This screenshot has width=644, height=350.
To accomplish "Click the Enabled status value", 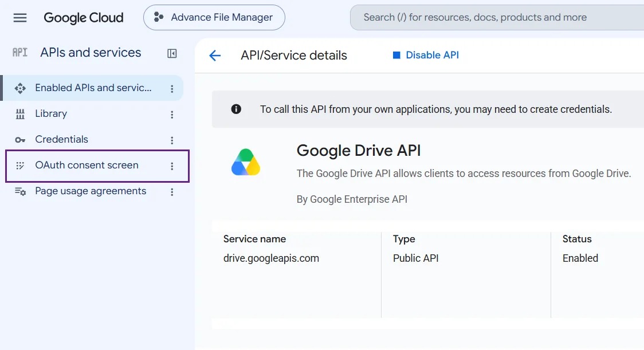I will click(580, 258).
